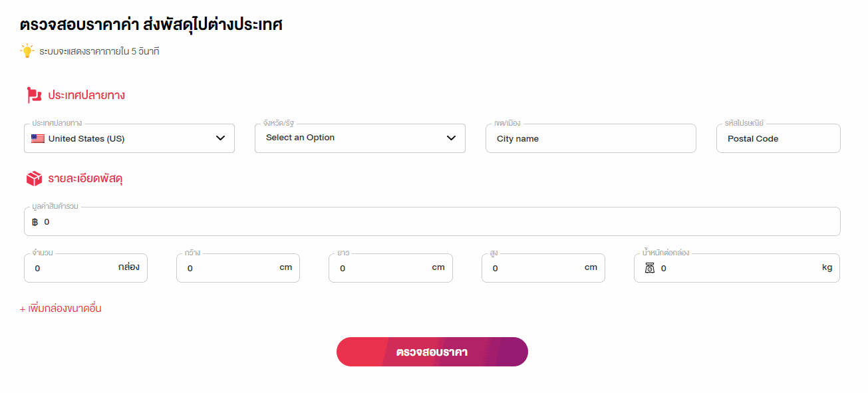Focus the total goods value field
The height and width of the screenshot is (393, 868).
point(432,221)
